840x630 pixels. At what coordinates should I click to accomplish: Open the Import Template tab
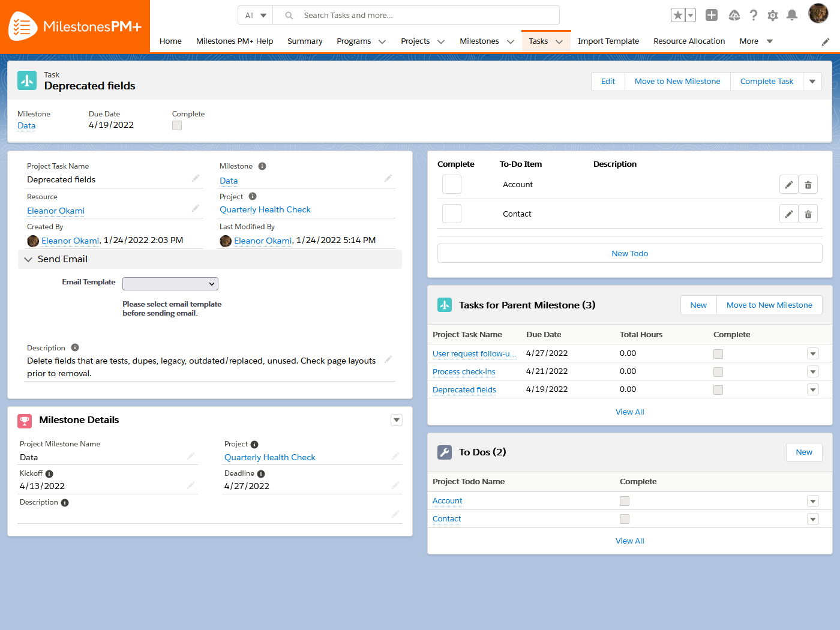(x=608, y=41)
